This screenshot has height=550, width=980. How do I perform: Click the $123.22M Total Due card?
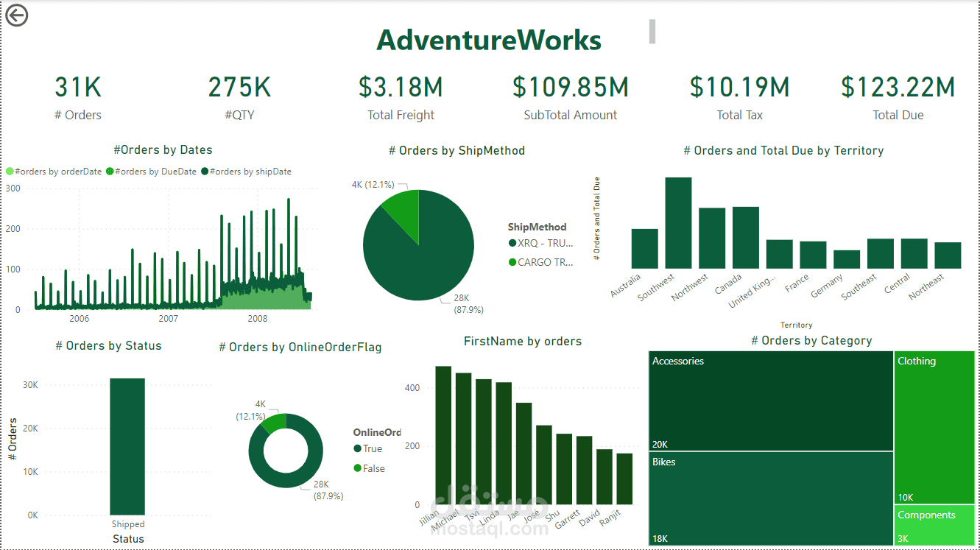[898, 97]
